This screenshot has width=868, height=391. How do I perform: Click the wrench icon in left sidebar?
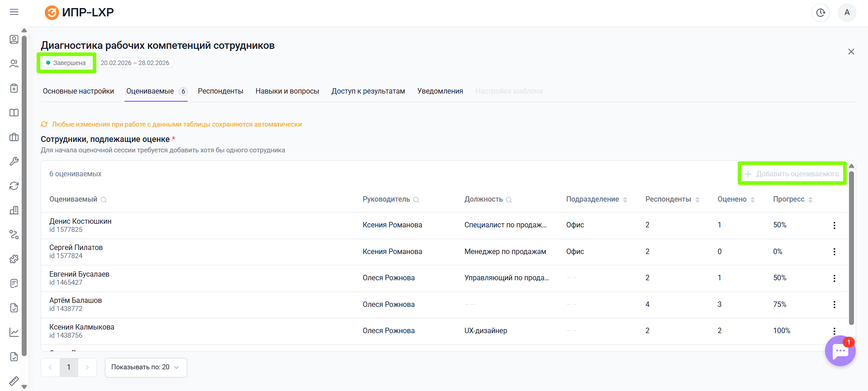(x=14, y=161)
